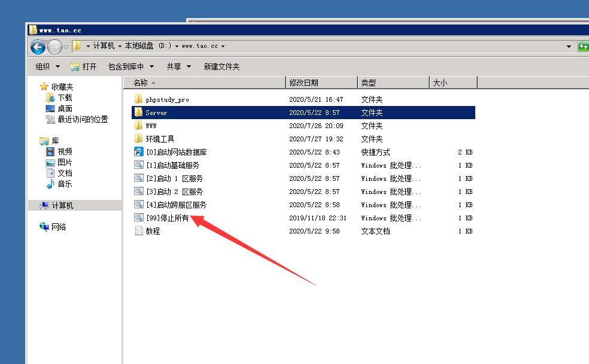
Task: Open the 共享 dropdown menu
Action: click(178, 66)
